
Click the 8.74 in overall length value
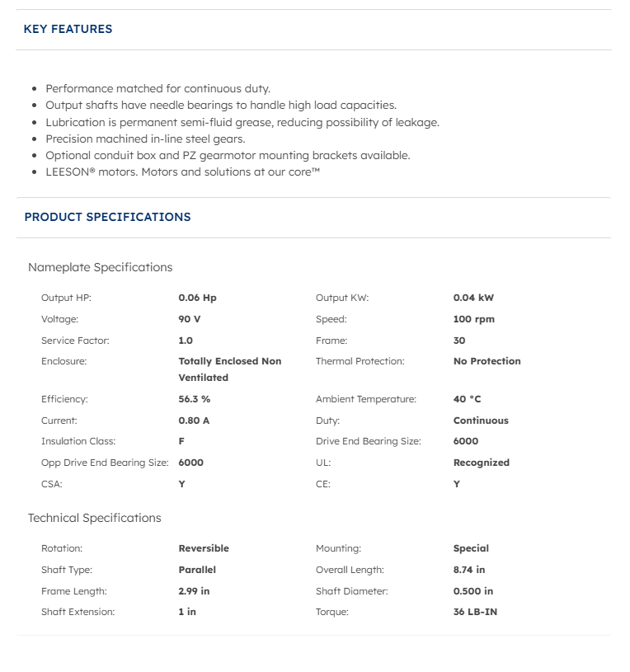[469, 570]
